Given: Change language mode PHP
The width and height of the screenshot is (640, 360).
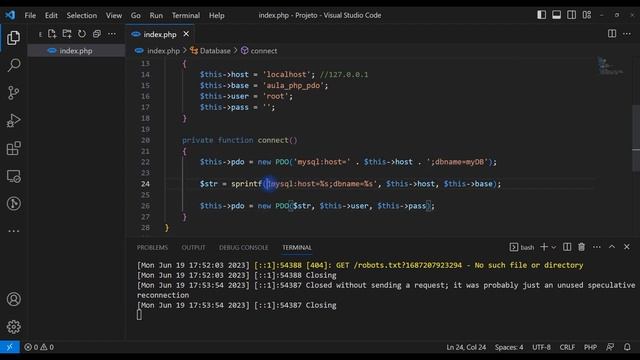Looking at the screenshot, I should tap(590, 347).
